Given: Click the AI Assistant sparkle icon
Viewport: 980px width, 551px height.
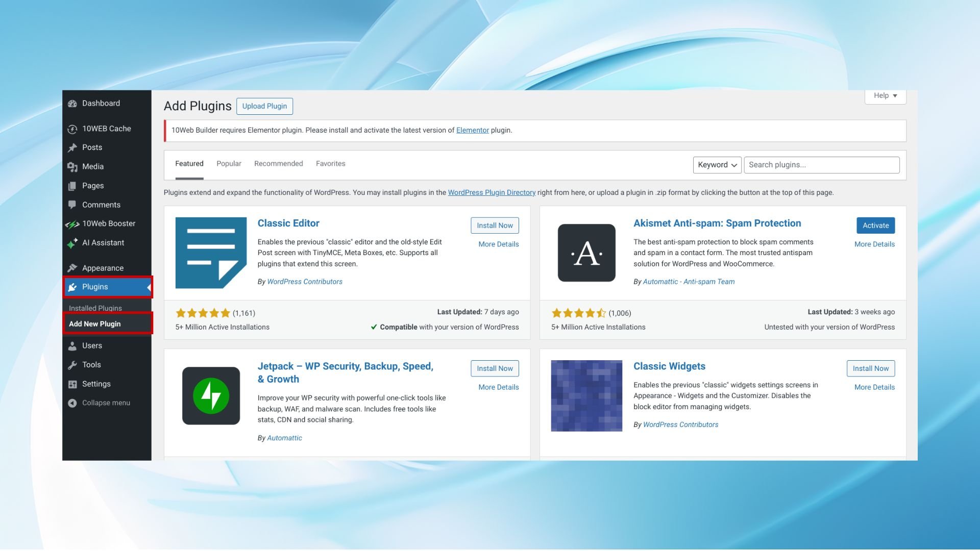Looking at the screenshot, I should click(x=72, y=243).
